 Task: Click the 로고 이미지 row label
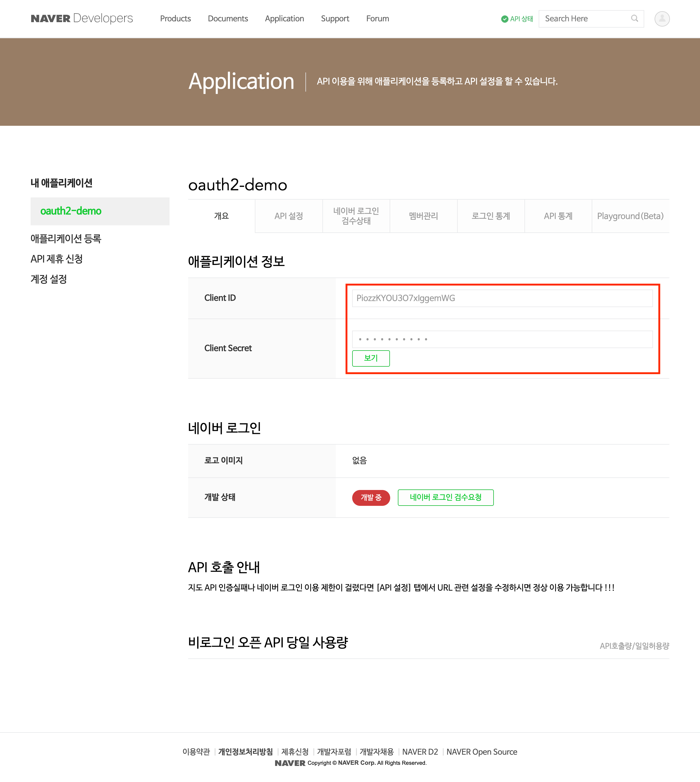pos(223,460)
